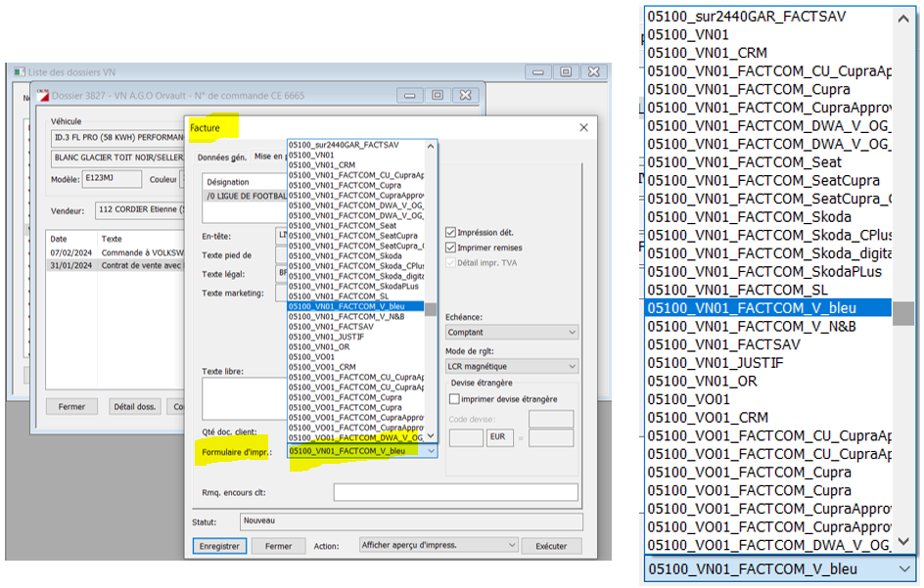Click Fermer button in the Facture dialog
Screen dimensions: 924x588
click(278, 546)
